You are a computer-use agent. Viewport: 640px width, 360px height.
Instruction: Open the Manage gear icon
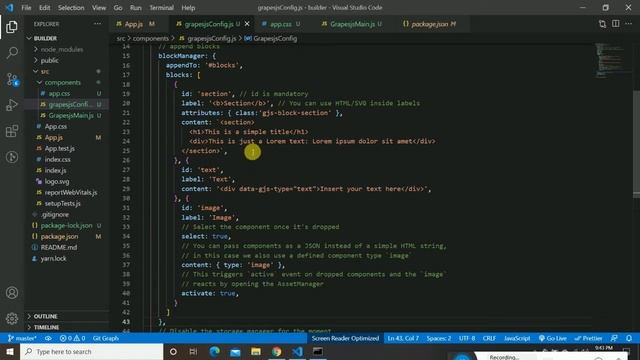[x=12, y=318]
